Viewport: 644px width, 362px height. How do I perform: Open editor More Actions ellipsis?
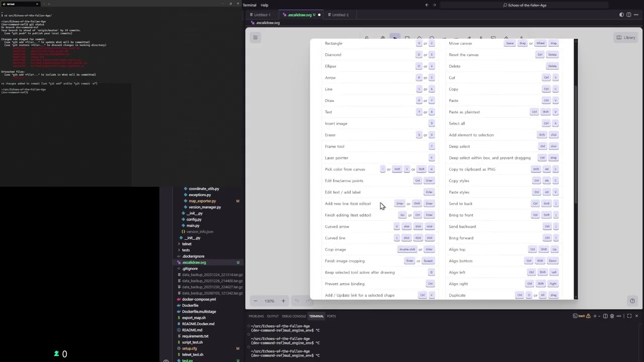tap(636, 15)
